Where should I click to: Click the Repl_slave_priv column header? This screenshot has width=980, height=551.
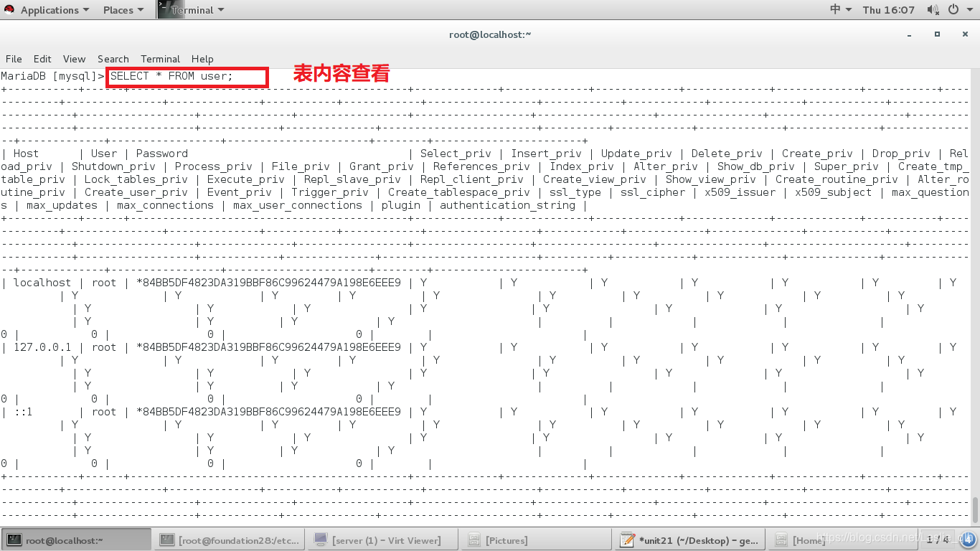click(x=352, y=179)
